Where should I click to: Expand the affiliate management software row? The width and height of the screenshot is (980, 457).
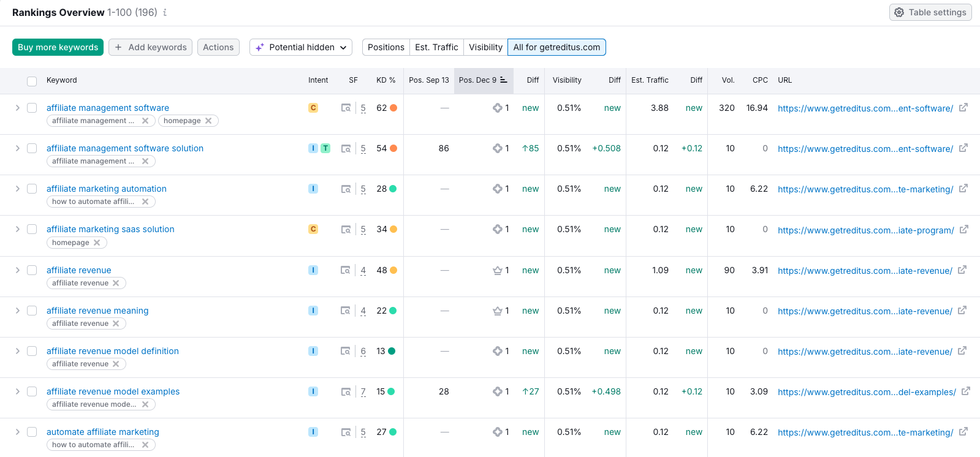pos(17,108)
